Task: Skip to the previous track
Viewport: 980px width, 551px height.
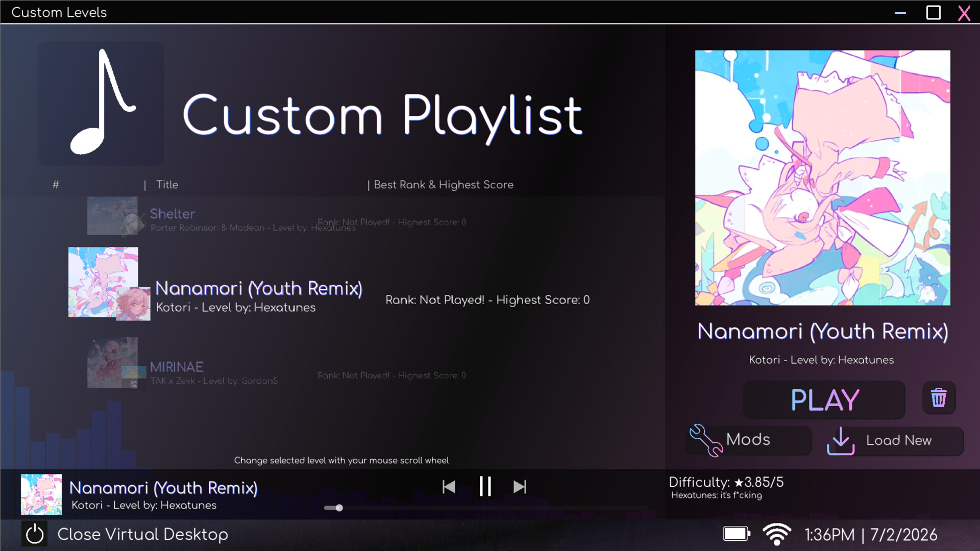Action: (449, 487)
